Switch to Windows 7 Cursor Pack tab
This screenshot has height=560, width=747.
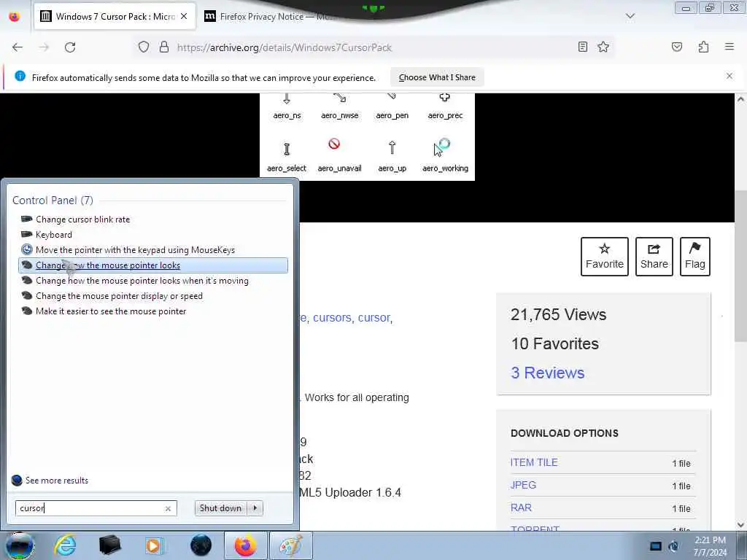115,17
